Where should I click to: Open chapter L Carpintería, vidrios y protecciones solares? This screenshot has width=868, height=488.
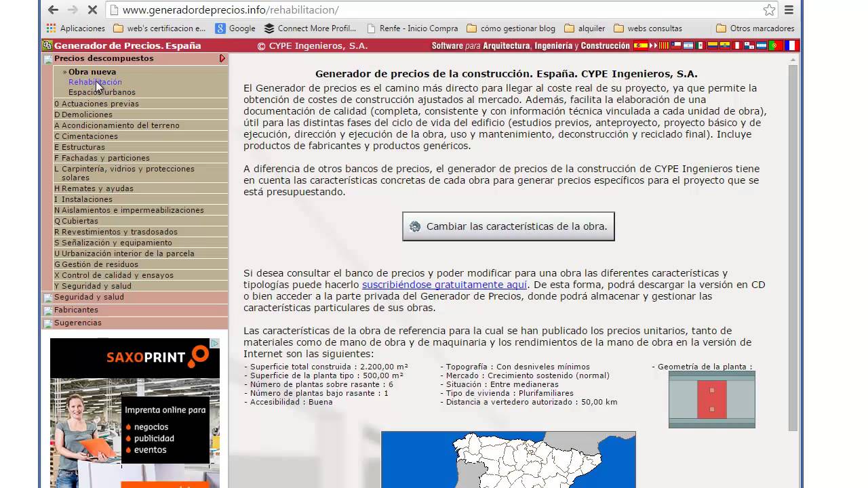pos(140,173)
